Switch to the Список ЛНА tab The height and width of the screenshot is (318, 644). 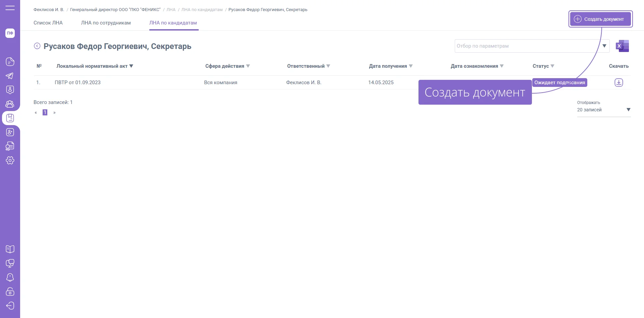[x=48, y=23]
